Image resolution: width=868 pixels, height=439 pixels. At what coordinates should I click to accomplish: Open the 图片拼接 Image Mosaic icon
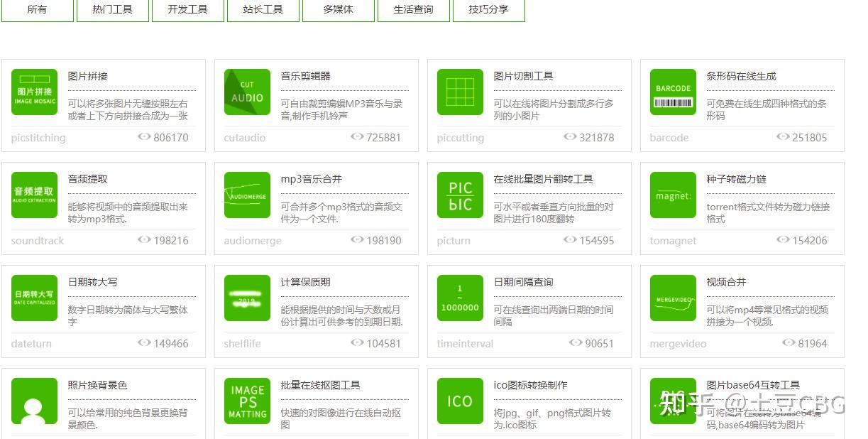point(34,92)
